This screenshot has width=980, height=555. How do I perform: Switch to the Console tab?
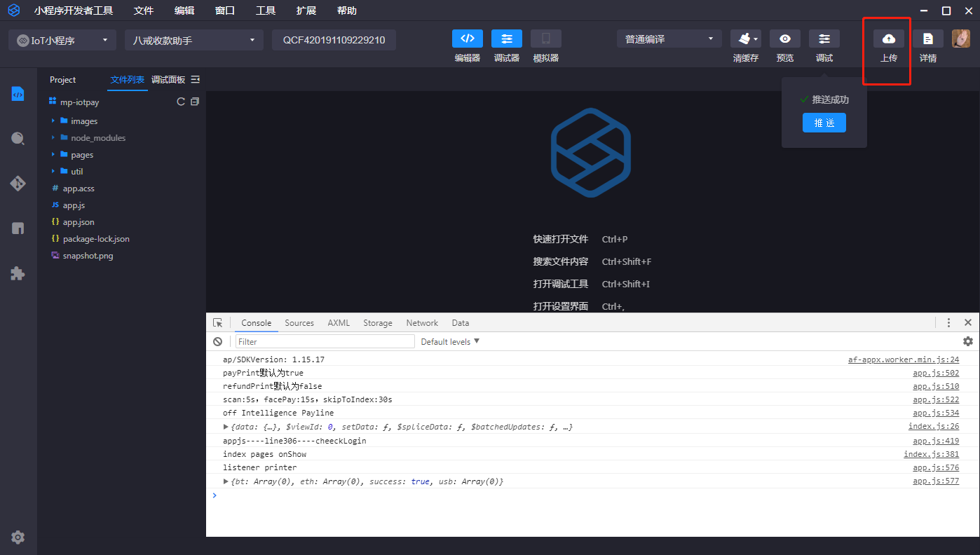pos(257,323)
